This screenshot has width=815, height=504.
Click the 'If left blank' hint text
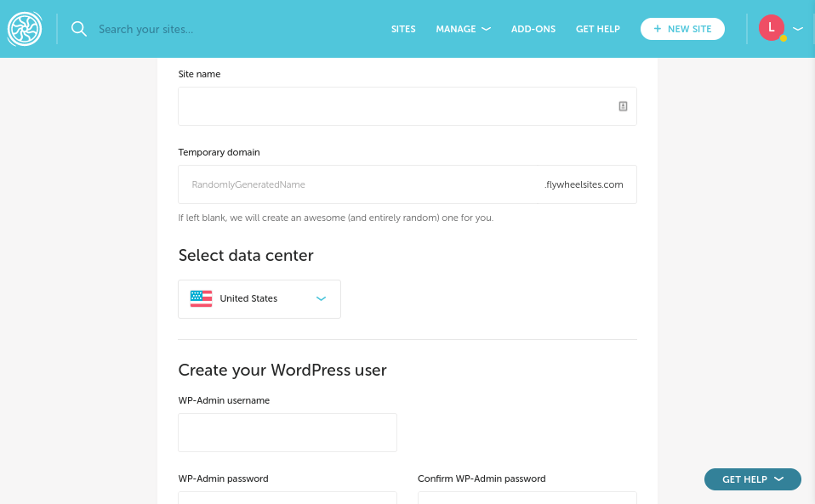pos(336,218)
